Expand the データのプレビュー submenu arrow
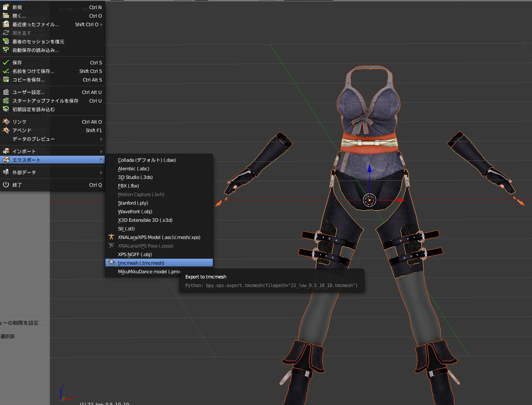 point(102,139)
